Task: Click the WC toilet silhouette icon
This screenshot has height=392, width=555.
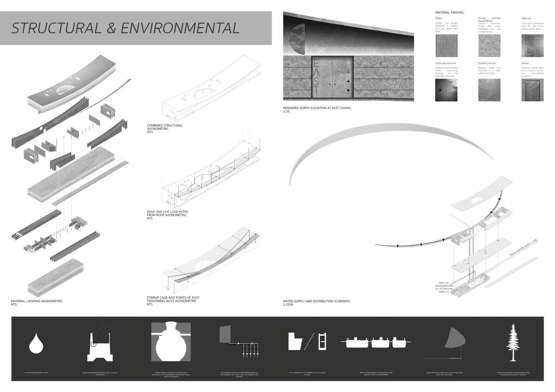Action: point(295,341)
